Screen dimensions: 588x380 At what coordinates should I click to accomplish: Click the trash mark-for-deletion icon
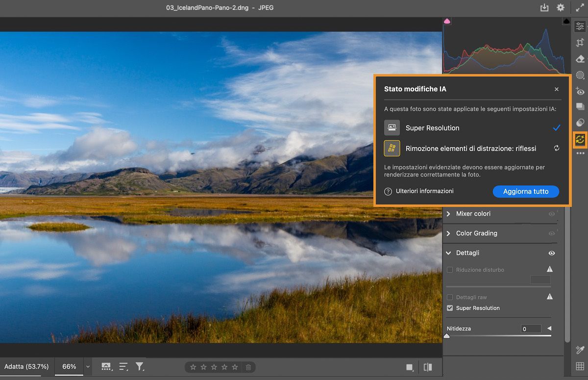pos(248,367)
